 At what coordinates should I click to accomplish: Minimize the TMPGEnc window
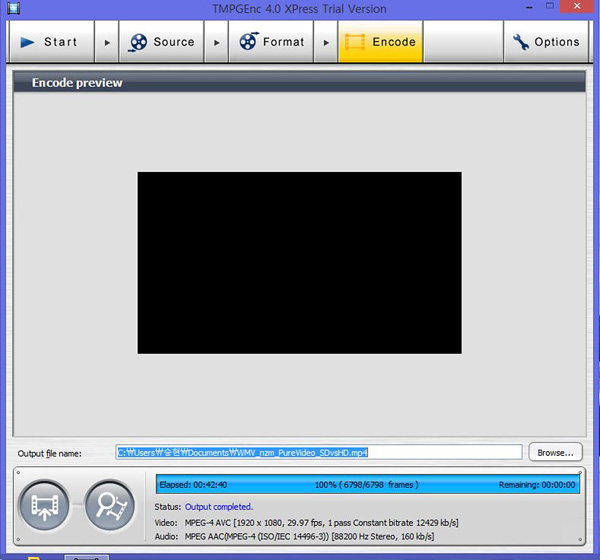pos(530,7)
